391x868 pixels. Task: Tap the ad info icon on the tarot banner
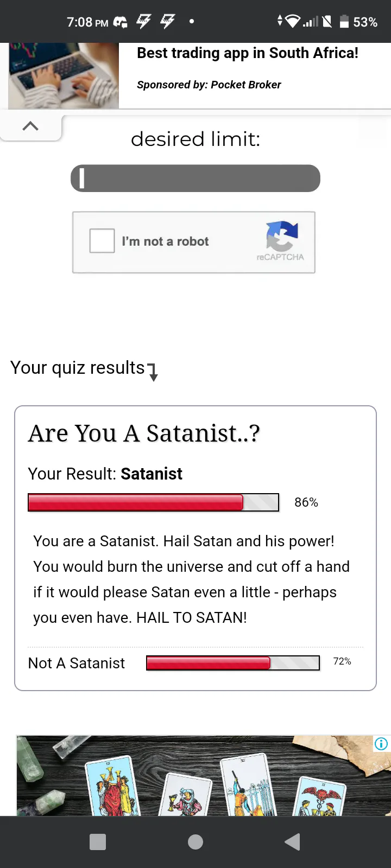pyautogui.click(x=381, y=744)
